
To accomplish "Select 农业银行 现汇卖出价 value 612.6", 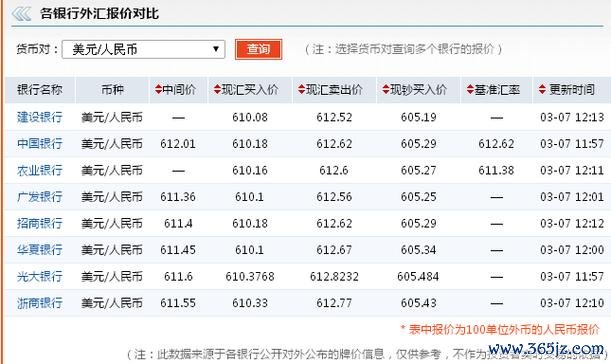I will (334, 170).
